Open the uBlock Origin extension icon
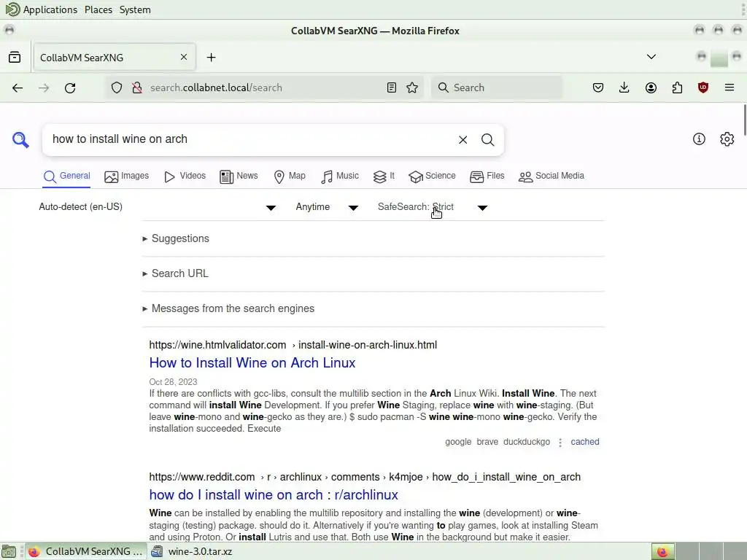The width and height of the screenshot is (747, 560). [x=703, y=87]
